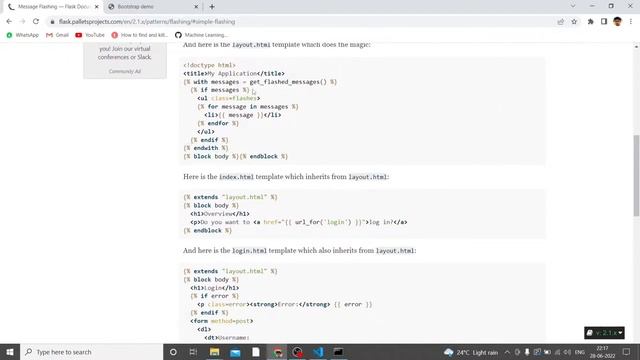The width and height of the screenshot is (640, 360).
Task: Close the Message Flashing tab
Action: [x=97, y=7]
